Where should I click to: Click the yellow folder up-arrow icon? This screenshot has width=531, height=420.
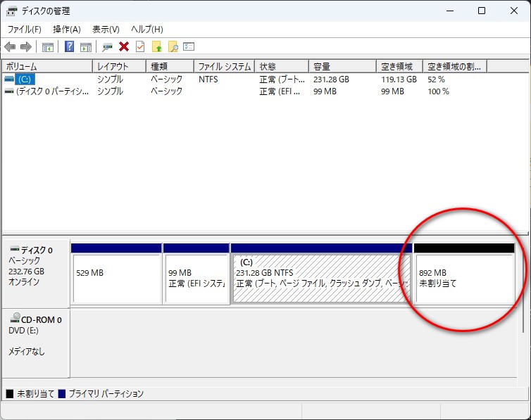pos(156,46)
